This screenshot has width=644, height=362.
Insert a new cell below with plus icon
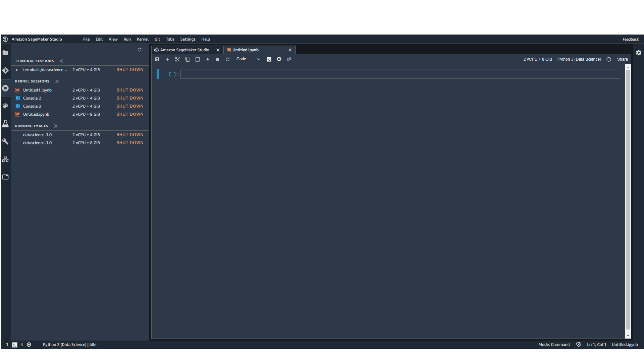[167, 59]
